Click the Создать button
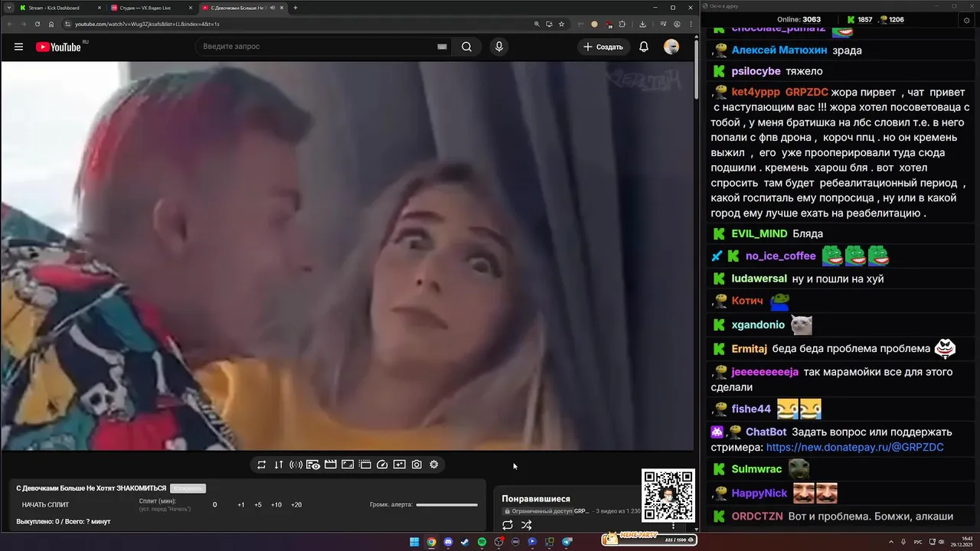 tap(603, 47)
